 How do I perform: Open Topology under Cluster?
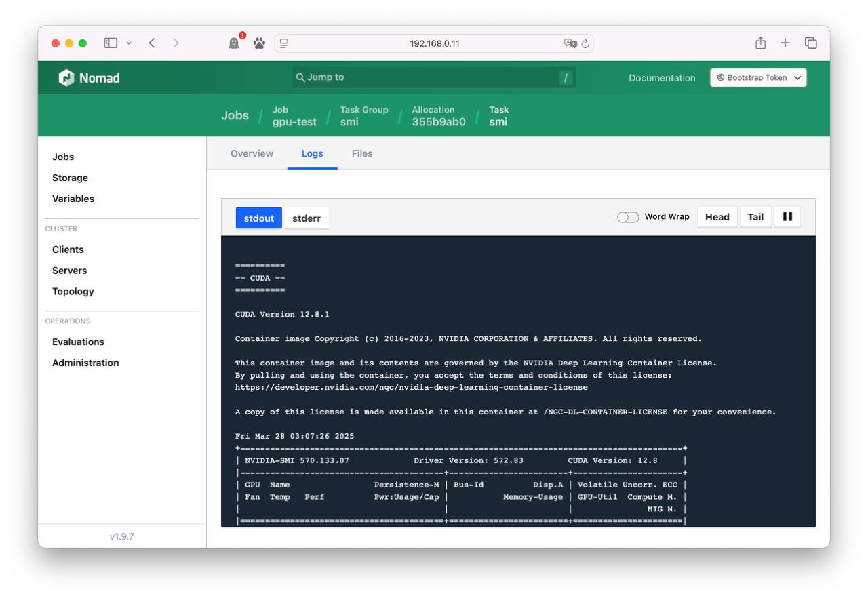tap(73, 292)
